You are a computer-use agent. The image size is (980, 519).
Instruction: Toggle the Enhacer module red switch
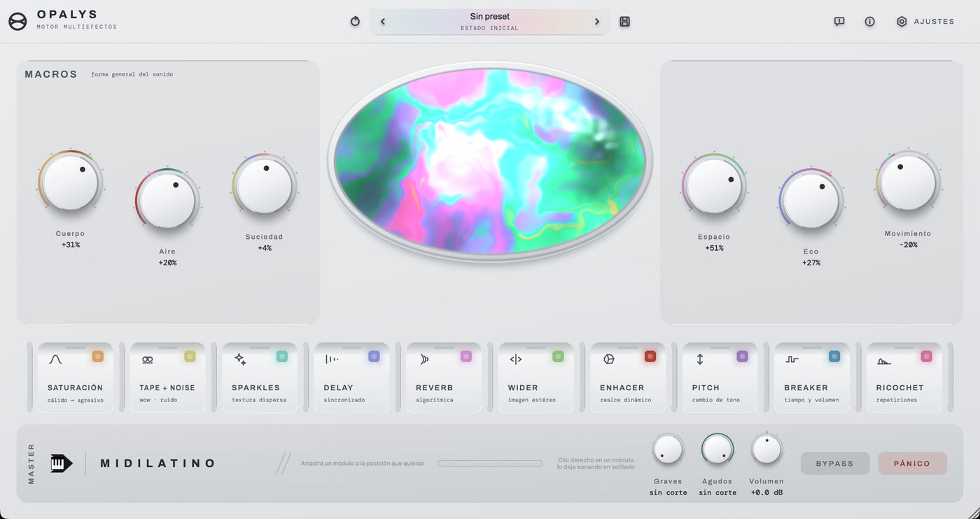pos(650,357)
